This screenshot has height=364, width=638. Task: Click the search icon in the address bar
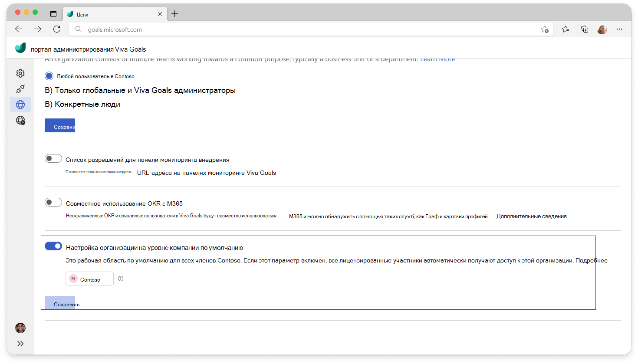click(79, 30)
